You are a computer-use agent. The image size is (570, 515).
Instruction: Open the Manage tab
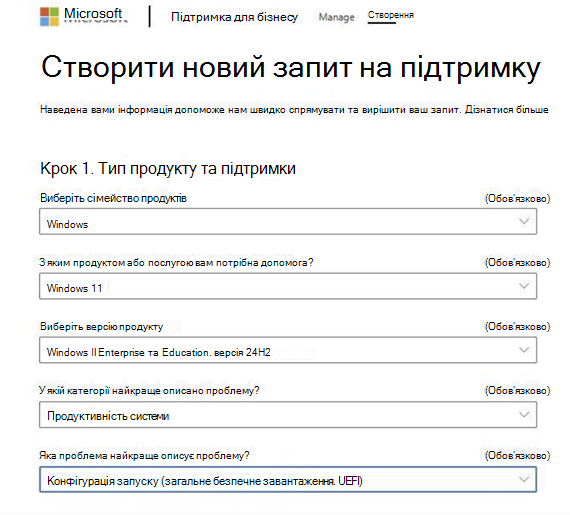336,17
